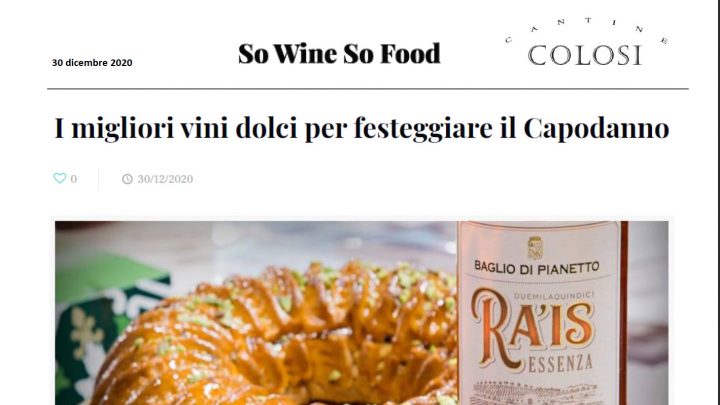Screen dimensions: 720x405
Task: Click the 30/12/2020 publication date
Action: pyautogui.click(x=165, y=179)
